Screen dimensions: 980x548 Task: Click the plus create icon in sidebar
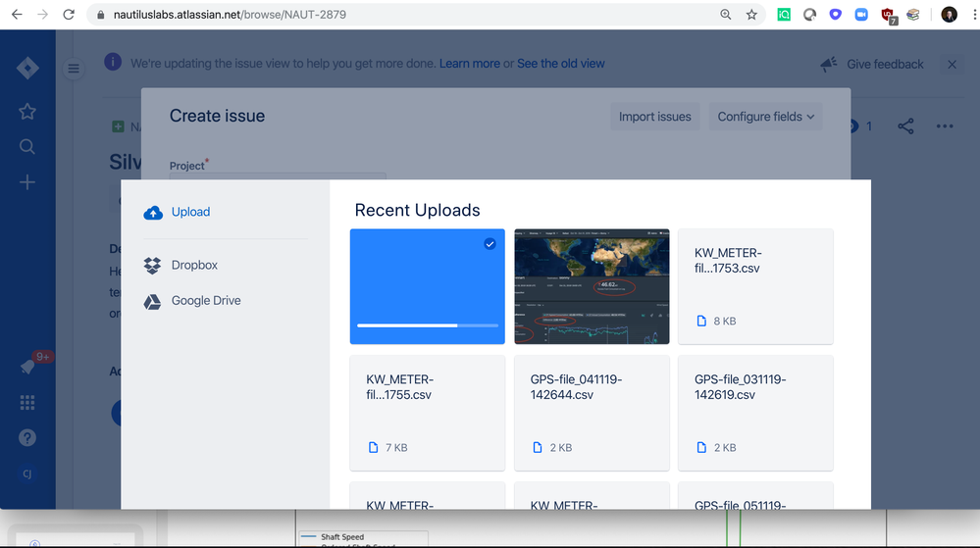[x=27, y=182]
